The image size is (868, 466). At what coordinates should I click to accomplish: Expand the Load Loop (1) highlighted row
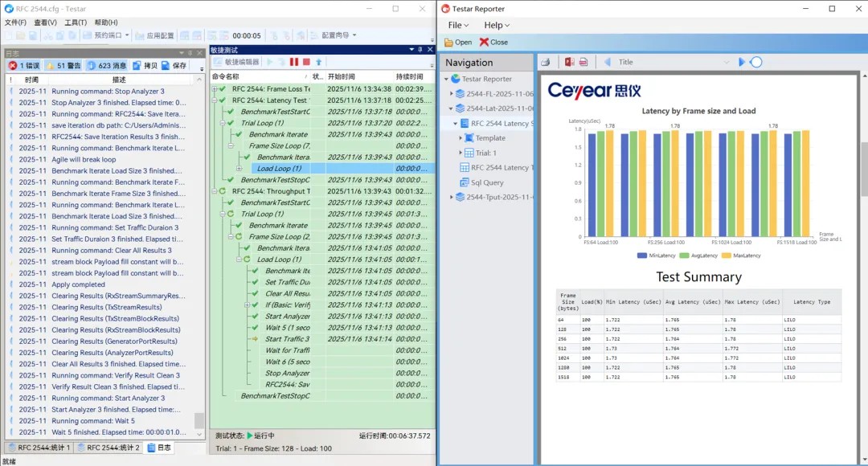[x=240, y=169]
